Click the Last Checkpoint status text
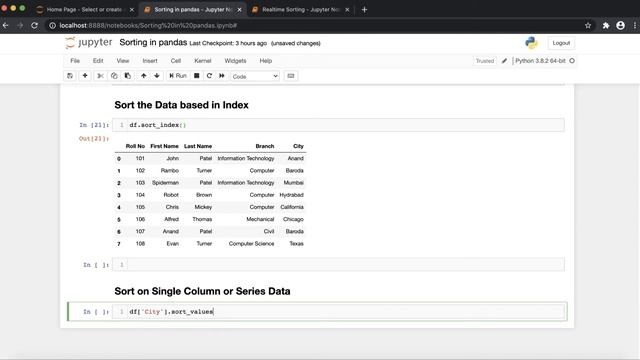The height and width of the screenshot is (360, 640). pos(228,43)
